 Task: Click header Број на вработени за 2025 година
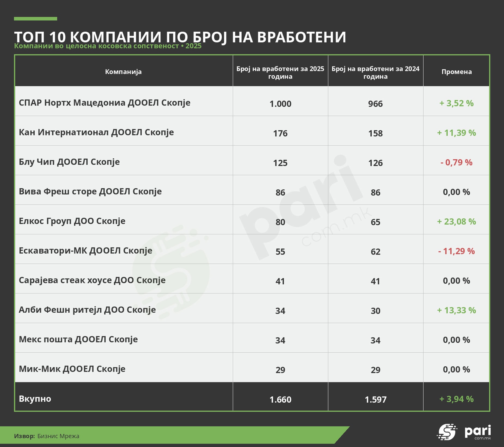(x=280, y=73)
